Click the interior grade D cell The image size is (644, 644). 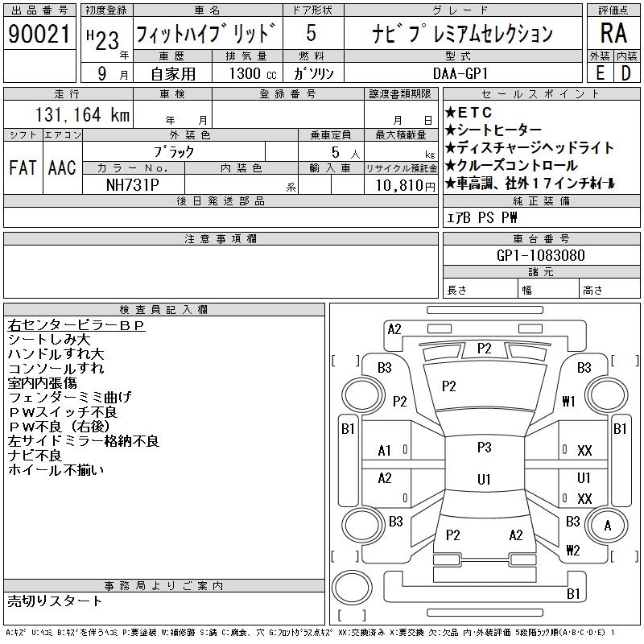point(626,73)
